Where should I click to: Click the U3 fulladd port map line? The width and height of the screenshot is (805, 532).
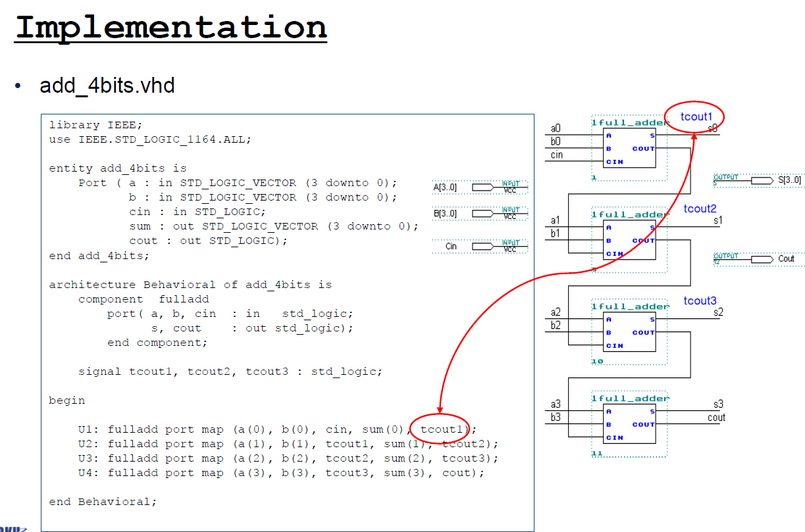[x=288, y=458]
